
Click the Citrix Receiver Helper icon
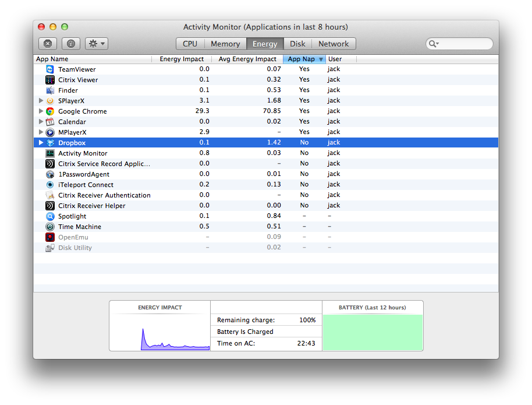[x=50, y=206]
